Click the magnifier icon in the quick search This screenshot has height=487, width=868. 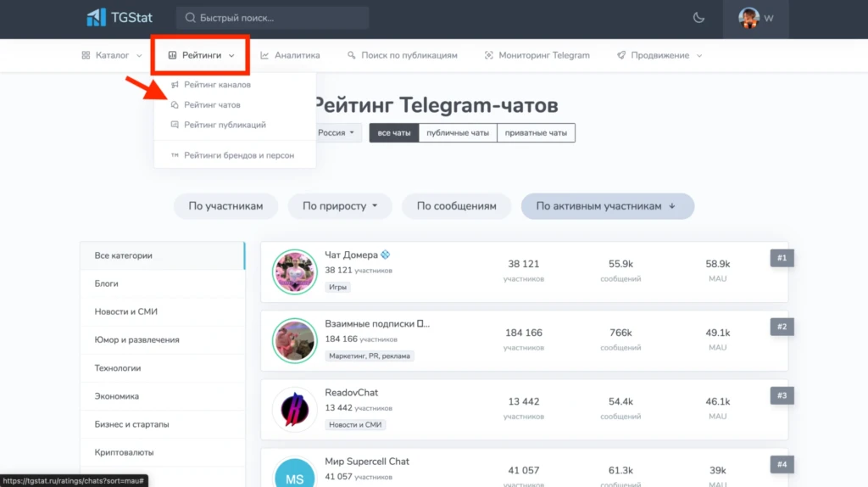pyautogui.click(x=190, y=18)
